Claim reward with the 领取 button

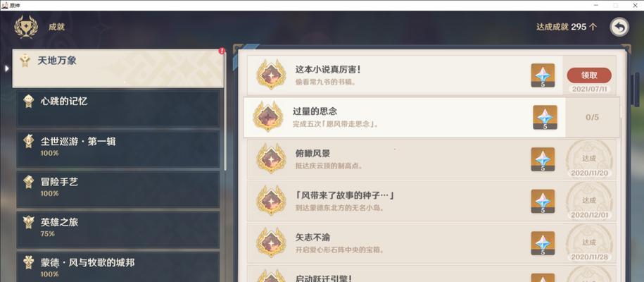click(x=589, y=75)
